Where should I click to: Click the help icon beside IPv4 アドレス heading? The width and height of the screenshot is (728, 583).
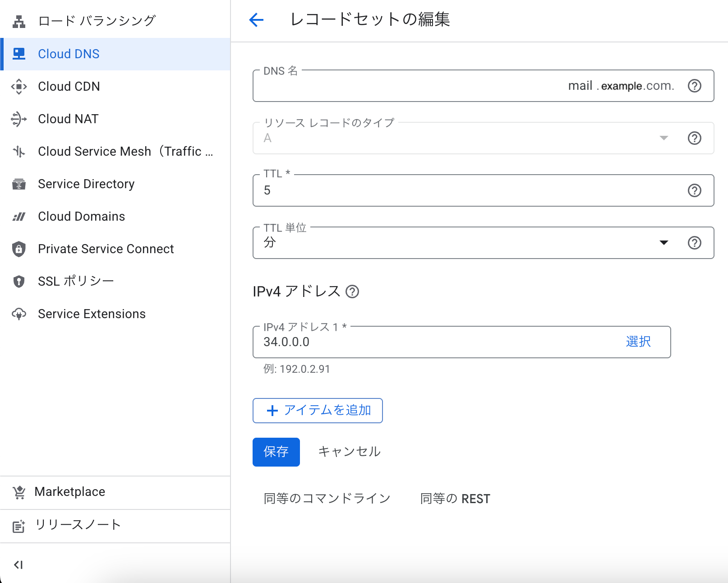pos(352,292)
